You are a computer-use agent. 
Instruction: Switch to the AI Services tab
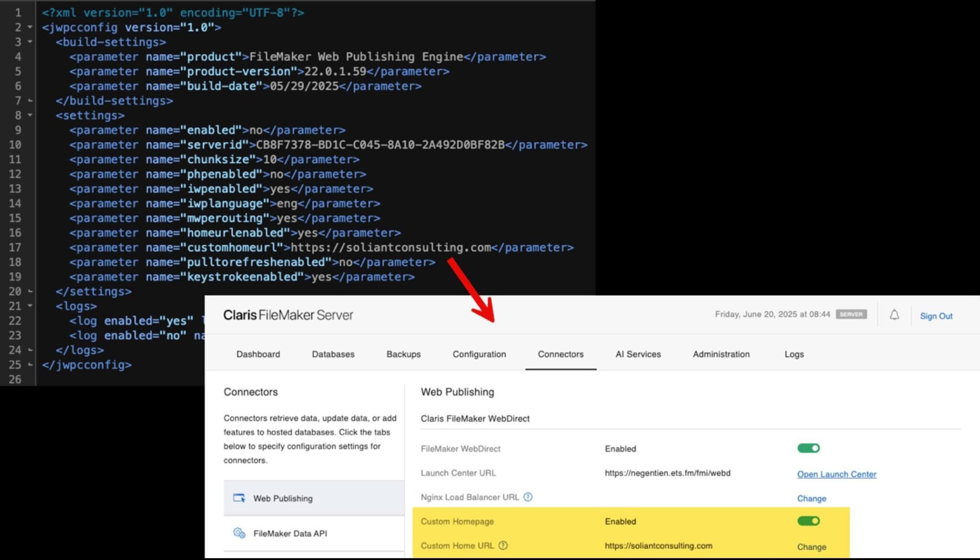pos(638,354)
